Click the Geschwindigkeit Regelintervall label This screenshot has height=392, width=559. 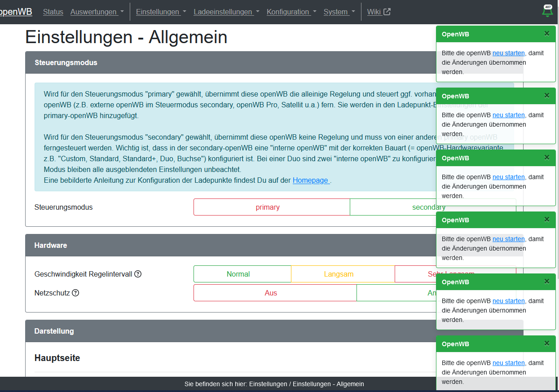pyautogui.click(x=83, y=274)
